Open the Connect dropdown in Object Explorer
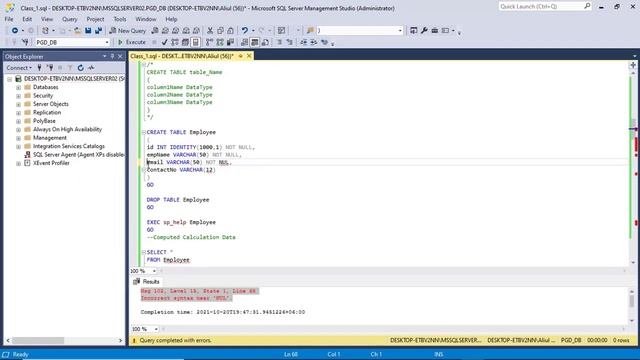The width and height of the screenshot is (640, 360). point(19,68)
